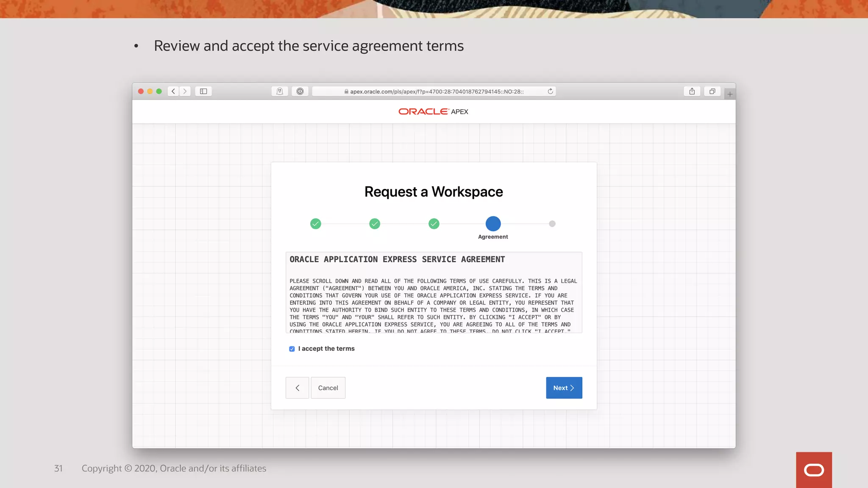The height and width of the screenshot is (488, 868).
Task: Click the yellow minimize window button
Action: tap(150, 91)
